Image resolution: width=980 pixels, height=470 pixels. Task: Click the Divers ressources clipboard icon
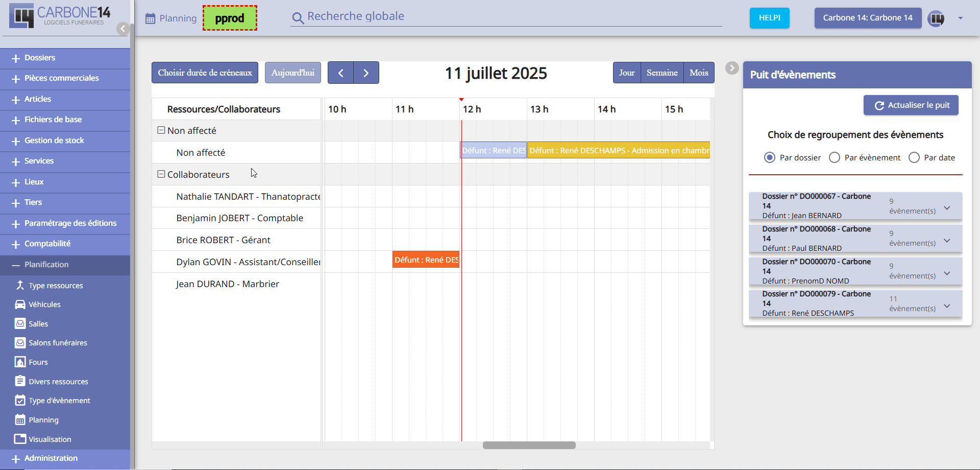[x=20, y=381]
